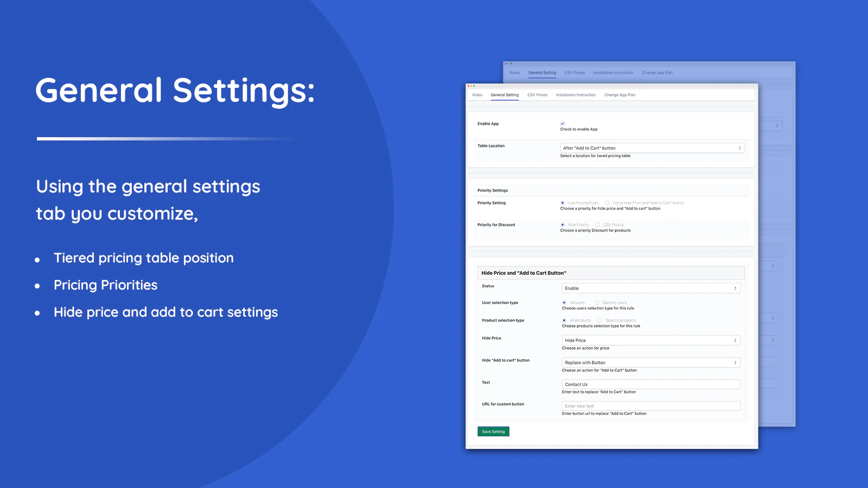
Task: Open Installation Instruction tab in front window
Action: tap(576, 95)
